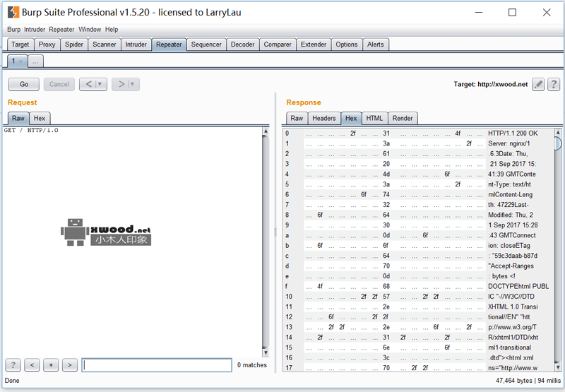The height and width of the screenshot is (392, 565).
Task: Switch to the Alerts tab
Action: (376, 44)
